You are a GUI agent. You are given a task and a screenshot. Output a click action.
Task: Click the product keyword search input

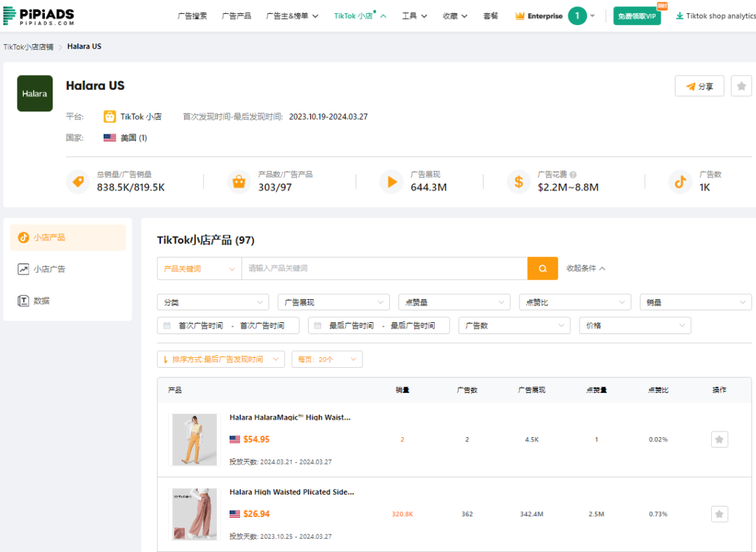(384, 268)
